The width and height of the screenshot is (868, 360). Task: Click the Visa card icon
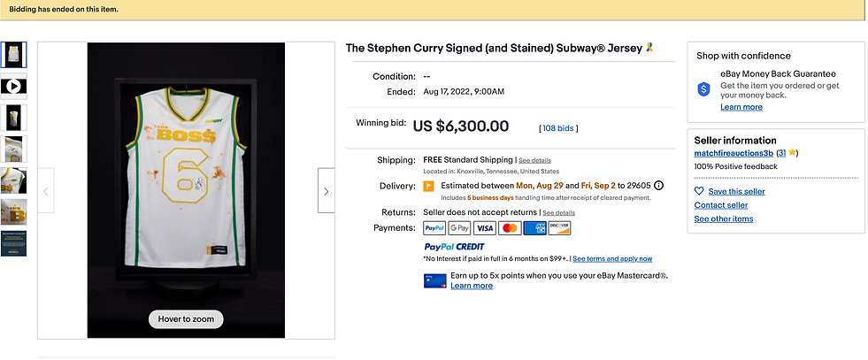tap(485, 228)
